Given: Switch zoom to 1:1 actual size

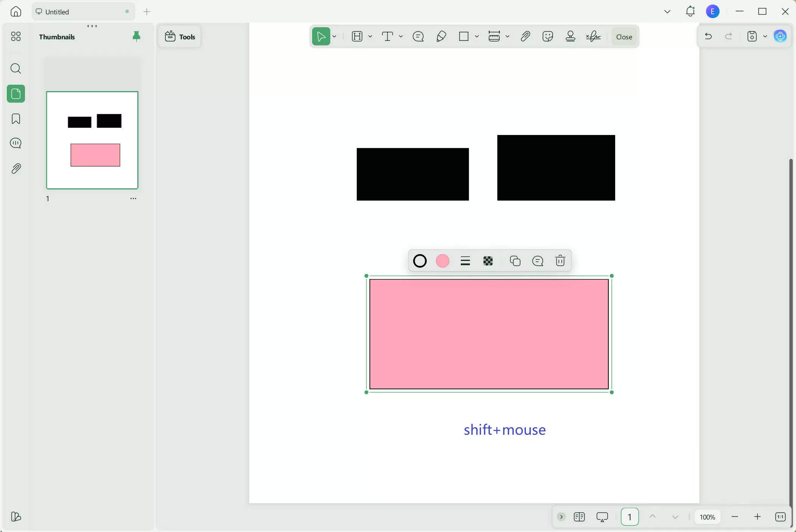Looking at the screenshot, I should click(780, 517).
